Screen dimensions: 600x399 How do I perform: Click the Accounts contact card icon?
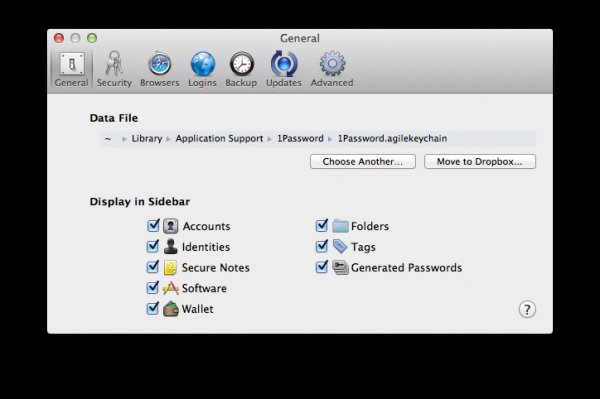[x=171, y=226]
